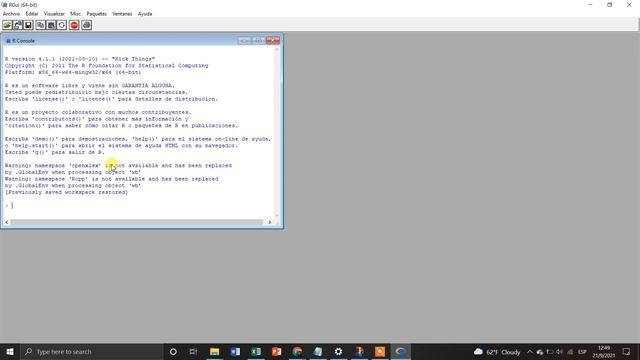The image size is (640, 360).
Task: Click the Print toolbar icon
Action: 86,25
